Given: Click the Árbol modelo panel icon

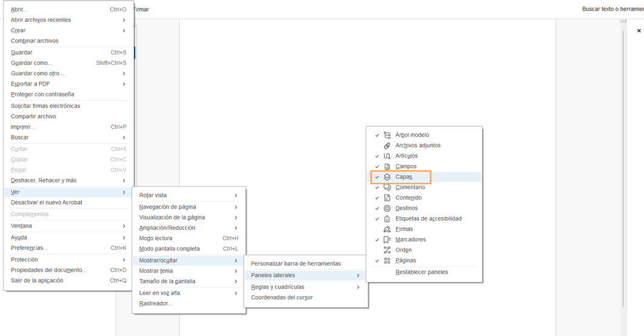Looking at the screenshot, I should [x=387, y=135].
